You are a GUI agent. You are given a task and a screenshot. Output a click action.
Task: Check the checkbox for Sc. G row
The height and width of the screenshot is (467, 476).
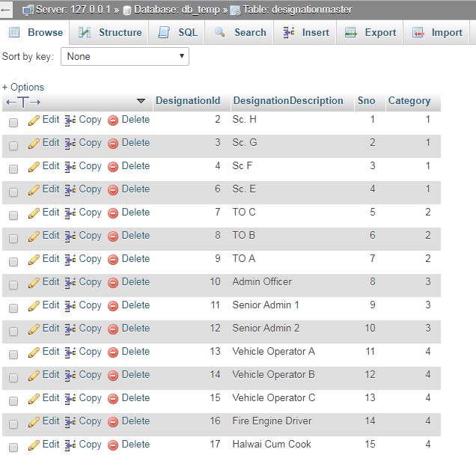pyautogui.click(x=13, y=146)
